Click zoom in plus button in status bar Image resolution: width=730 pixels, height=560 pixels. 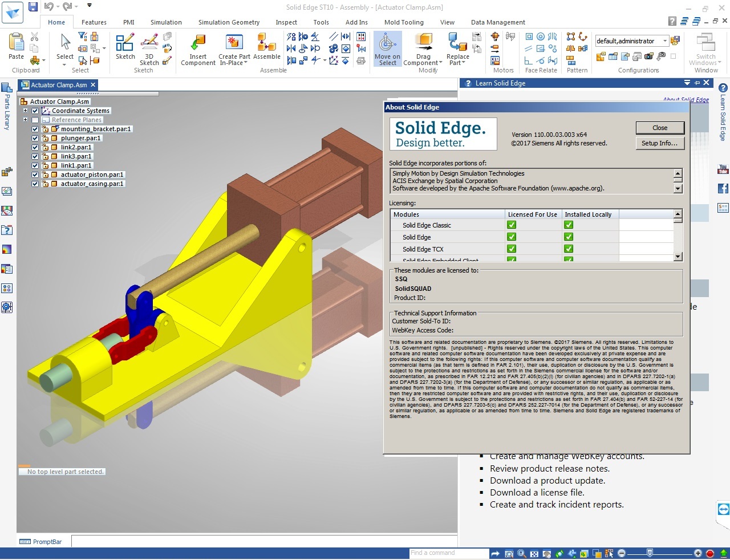(x=698, y=553)
